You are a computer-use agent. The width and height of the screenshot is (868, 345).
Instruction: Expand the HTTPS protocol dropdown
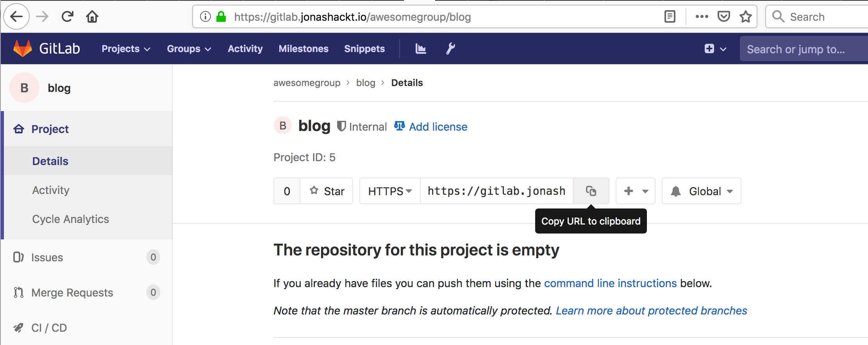coord(390,191)
